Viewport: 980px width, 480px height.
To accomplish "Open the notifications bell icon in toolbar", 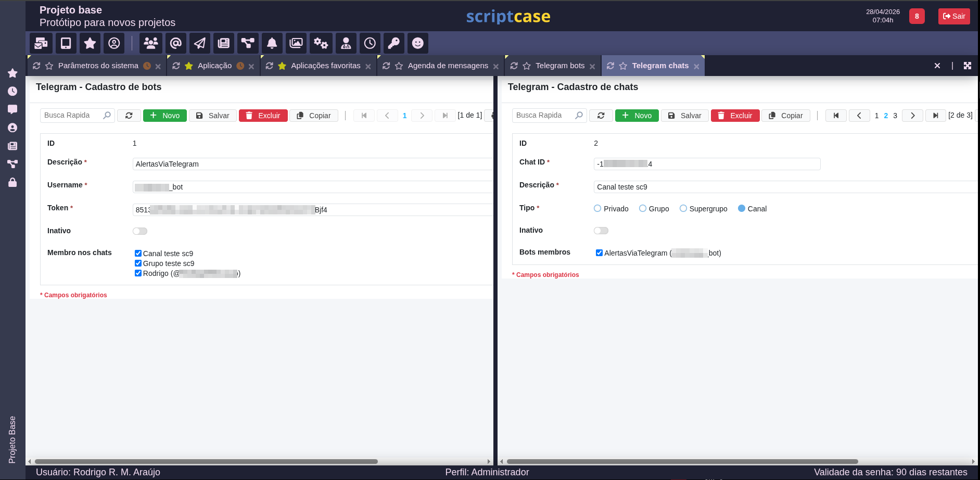I will (272, 43).
